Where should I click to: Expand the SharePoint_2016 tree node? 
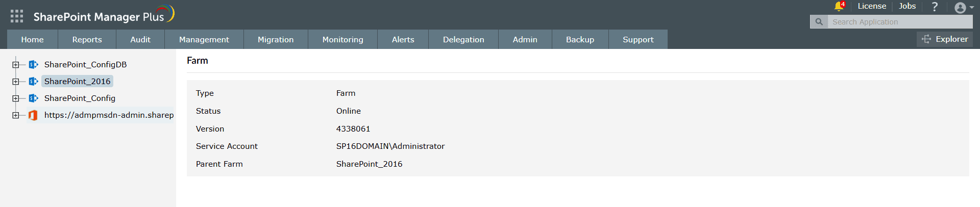pyautogui.click(x=16, y=82)
